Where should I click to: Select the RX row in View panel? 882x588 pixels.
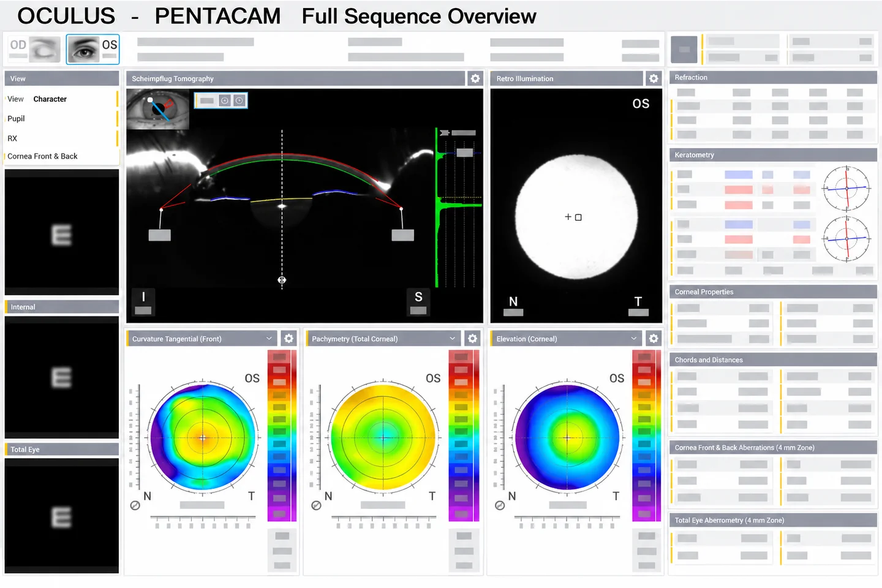tap(61, 138)
